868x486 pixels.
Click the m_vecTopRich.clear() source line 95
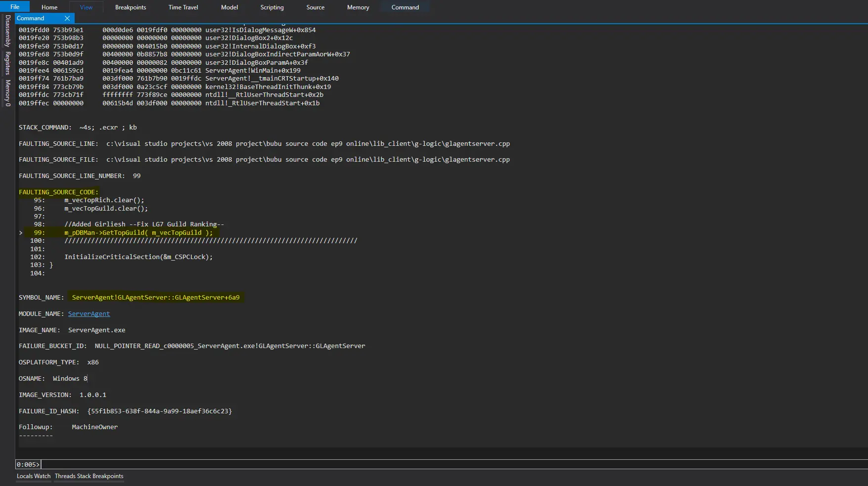point(104,200)
